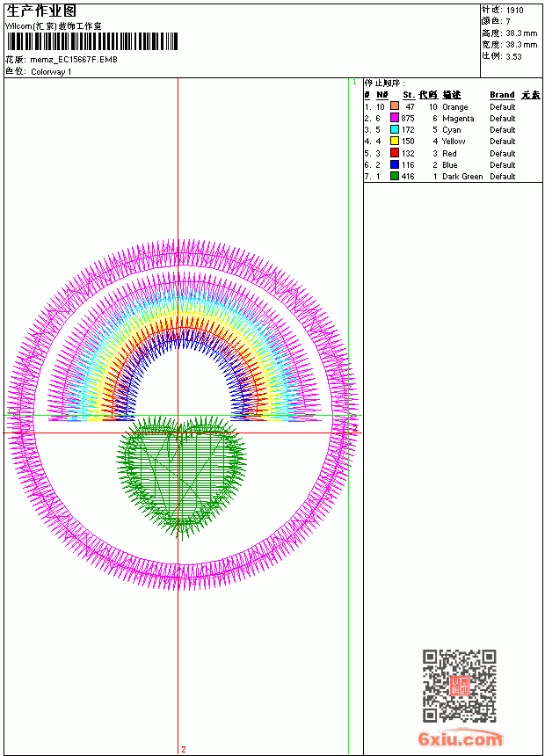Click the red marker number 2 at bottom
545x756 pixels.
(183, 749)
